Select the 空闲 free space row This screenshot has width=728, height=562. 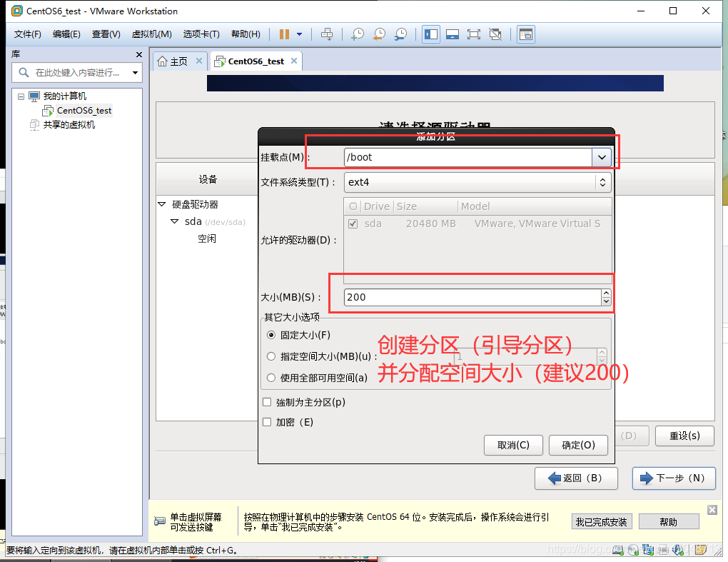click(x=206, y=239)
